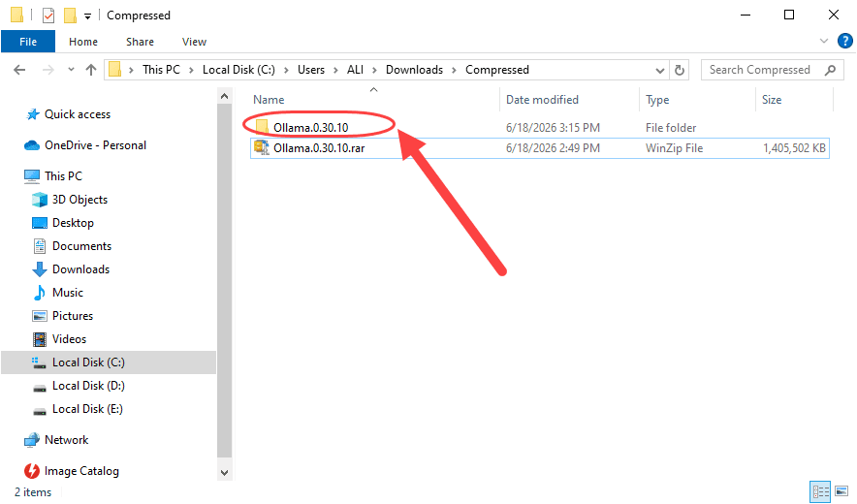Open Image Catalog in navigation pane
The height and width of the screenshot is (504, 857).
80,471
